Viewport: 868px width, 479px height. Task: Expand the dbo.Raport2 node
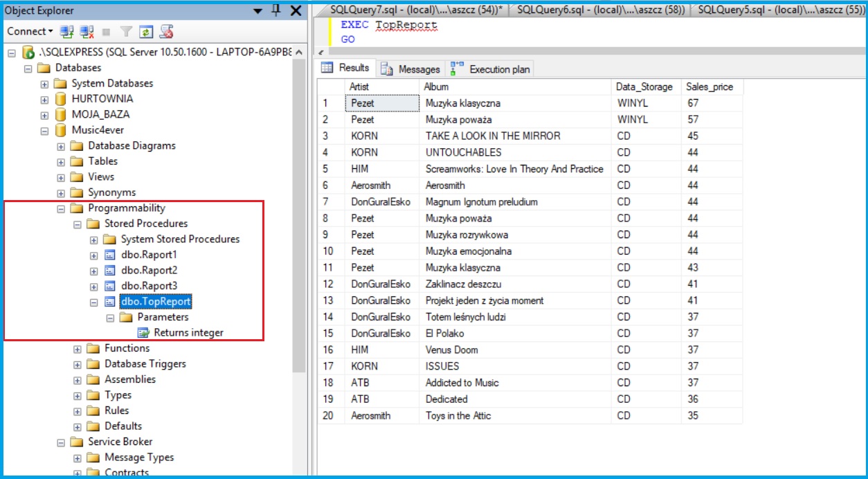click(94, 271)
